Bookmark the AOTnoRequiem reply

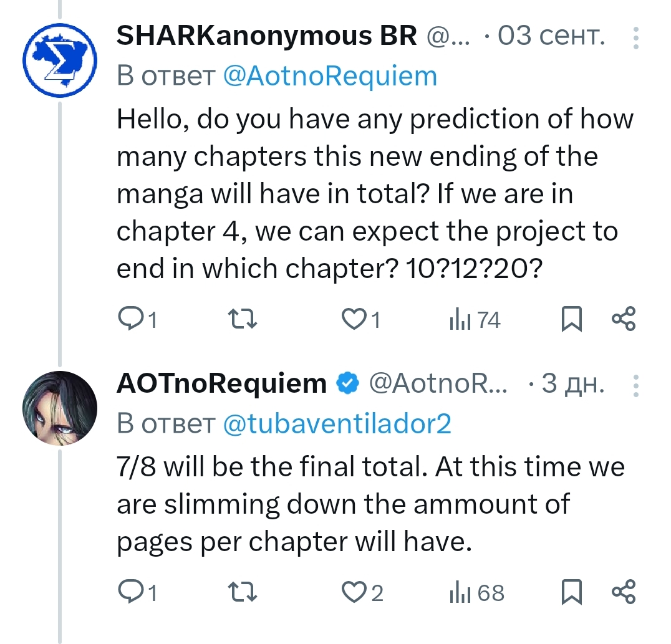click(572, 592)
